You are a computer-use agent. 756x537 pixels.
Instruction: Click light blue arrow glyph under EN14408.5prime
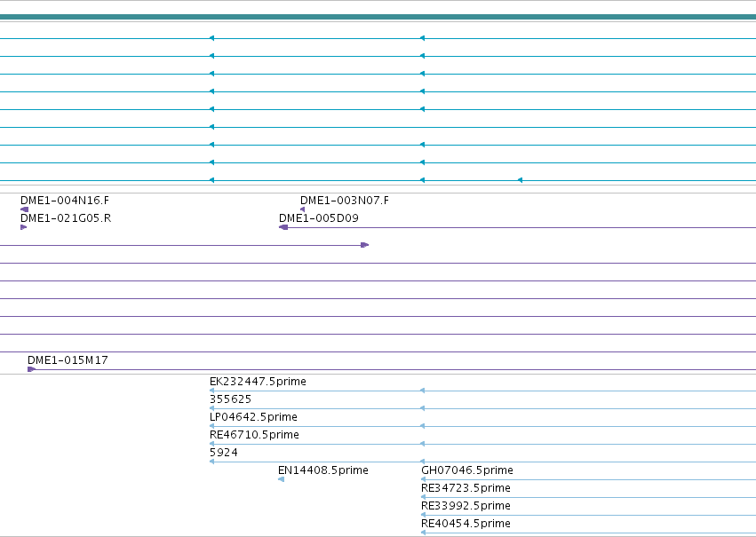point(281,479)
